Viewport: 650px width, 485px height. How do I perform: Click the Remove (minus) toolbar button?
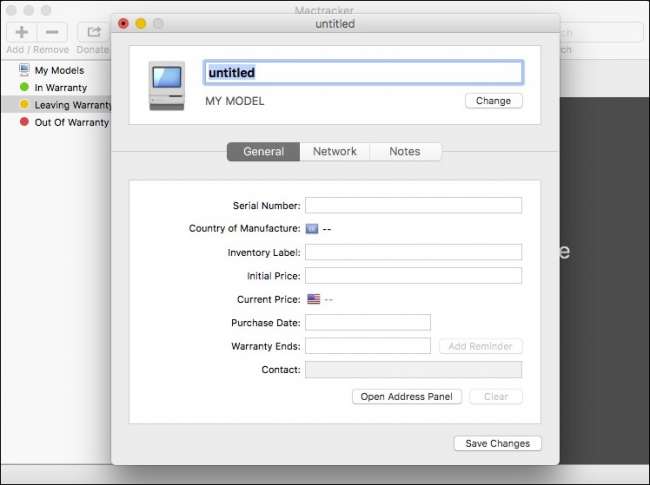[x=52, y=32]
